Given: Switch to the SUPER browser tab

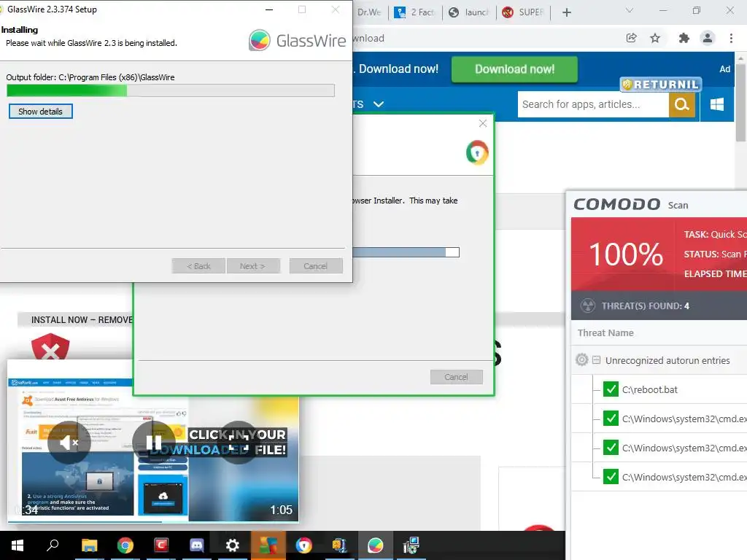Looking at the screenshot, I should [x=524, y=12].
